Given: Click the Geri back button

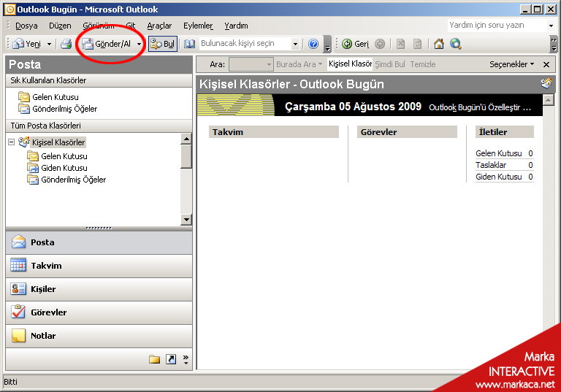Looking at the screenshot, I should 355,44.
